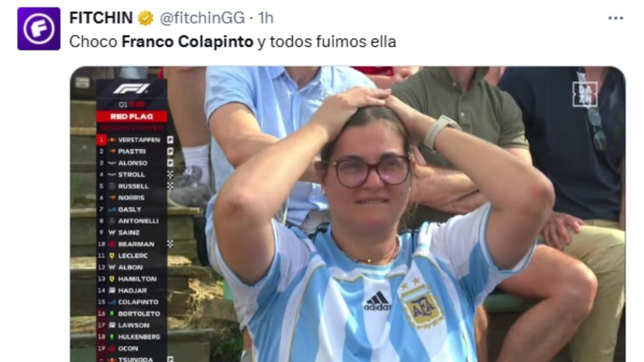
Task: Click the 1h timestamp
Action: [x=265, y=18]
